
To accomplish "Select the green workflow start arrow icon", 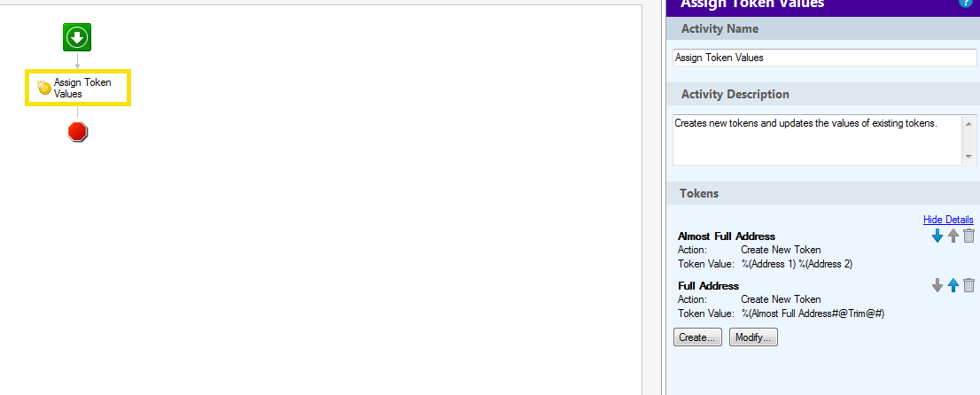I will point(77,37).
